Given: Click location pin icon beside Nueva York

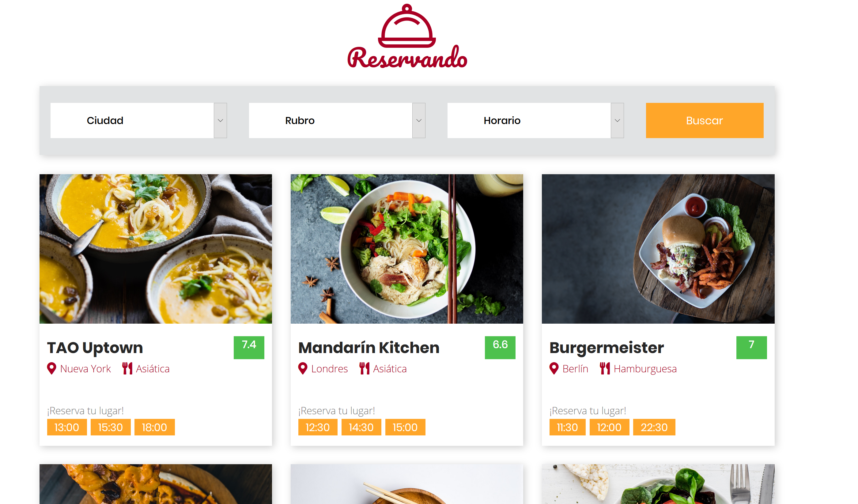Looking at the screenshot, I should pyautogui.click(x=51, y=369).
